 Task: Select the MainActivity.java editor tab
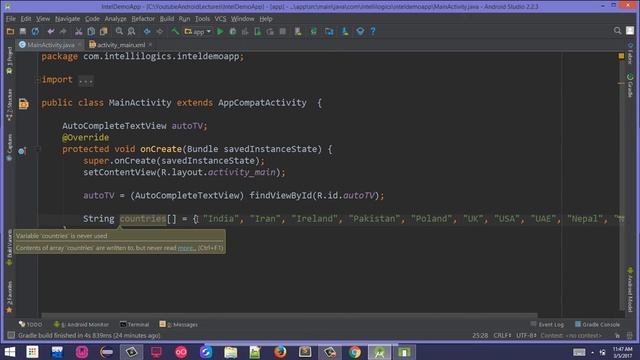click(51, 45)
